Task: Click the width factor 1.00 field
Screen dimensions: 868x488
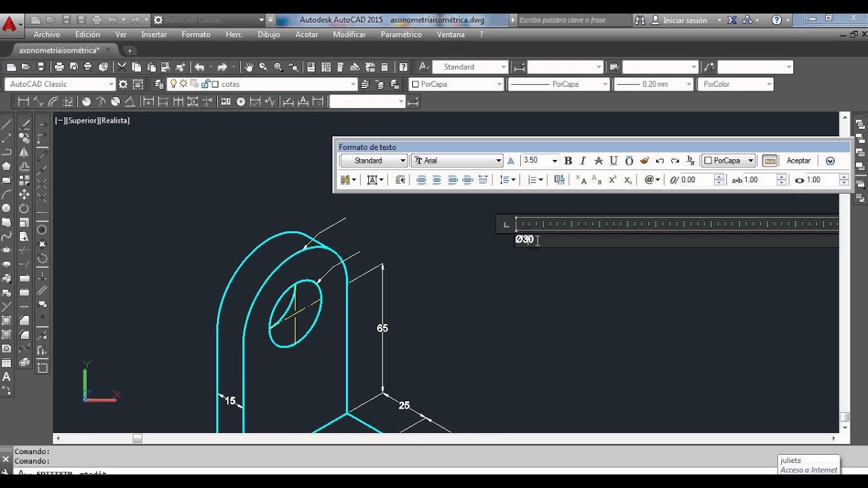Action: point(822,180)
